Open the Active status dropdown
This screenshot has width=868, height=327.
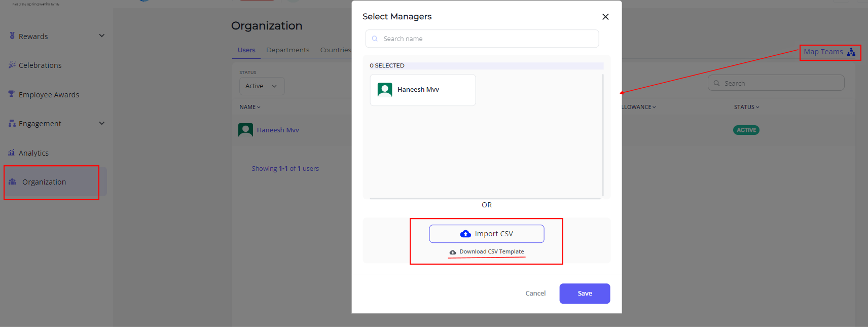[262, 86]
